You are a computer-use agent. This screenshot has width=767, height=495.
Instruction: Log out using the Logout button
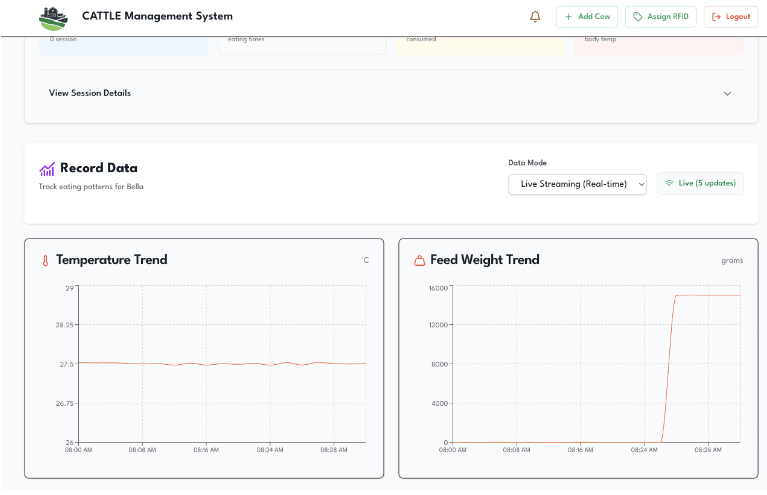coord(731,17)
